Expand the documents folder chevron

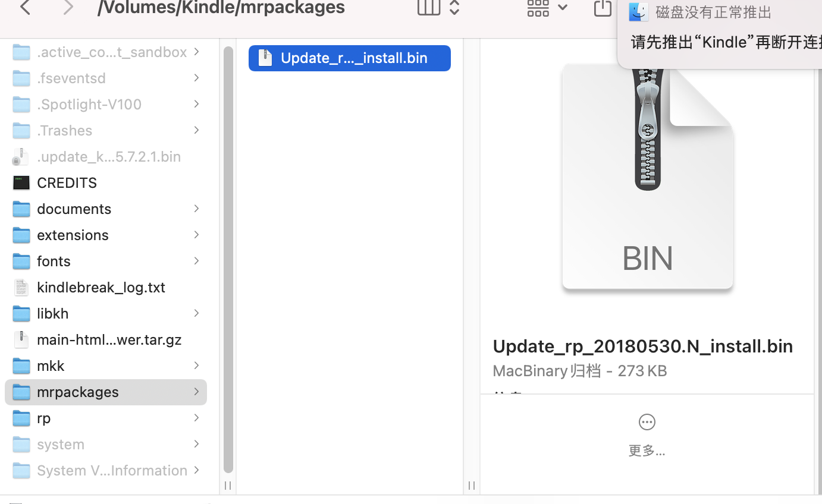coord(196,209)
